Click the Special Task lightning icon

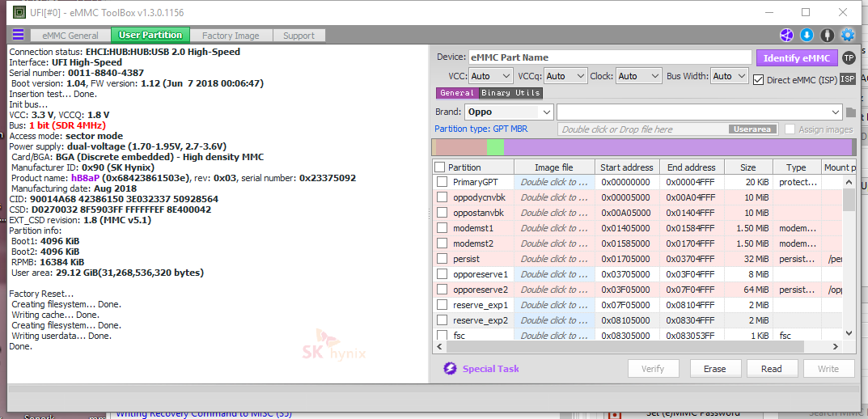(450, 369)
